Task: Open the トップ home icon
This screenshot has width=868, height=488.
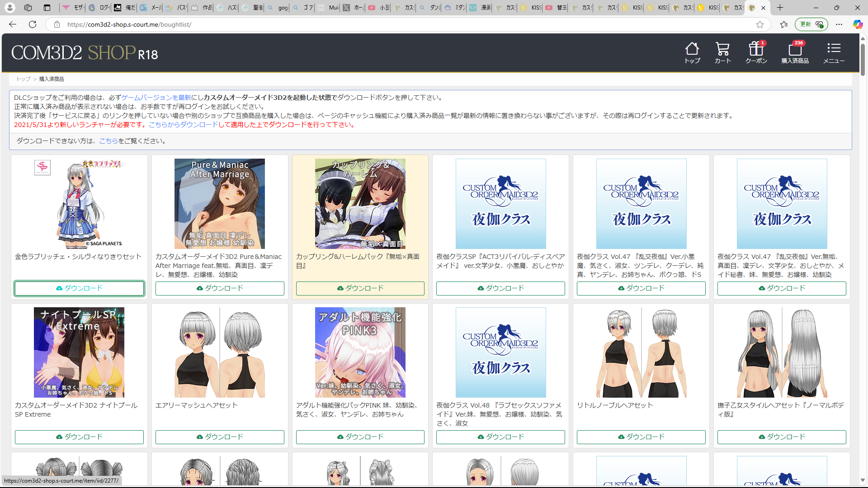Action: click(x=692, y=52)
